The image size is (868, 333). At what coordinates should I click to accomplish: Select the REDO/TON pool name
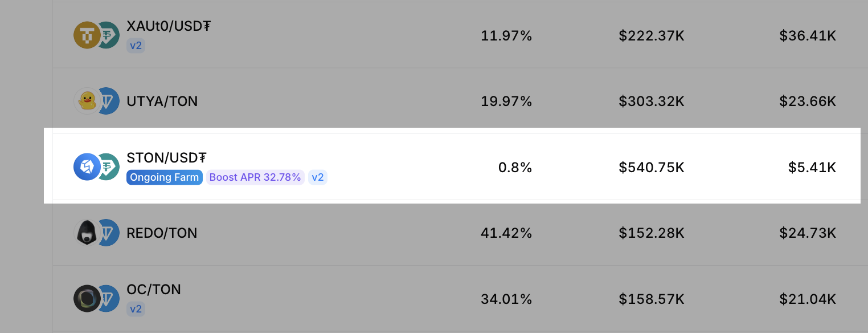point(162,233)
